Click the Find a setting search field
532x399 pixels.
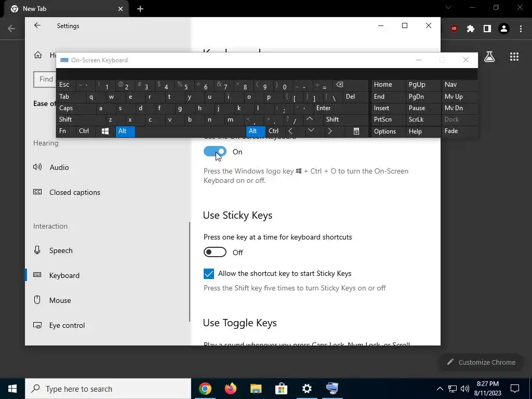[x=45, y=79]
